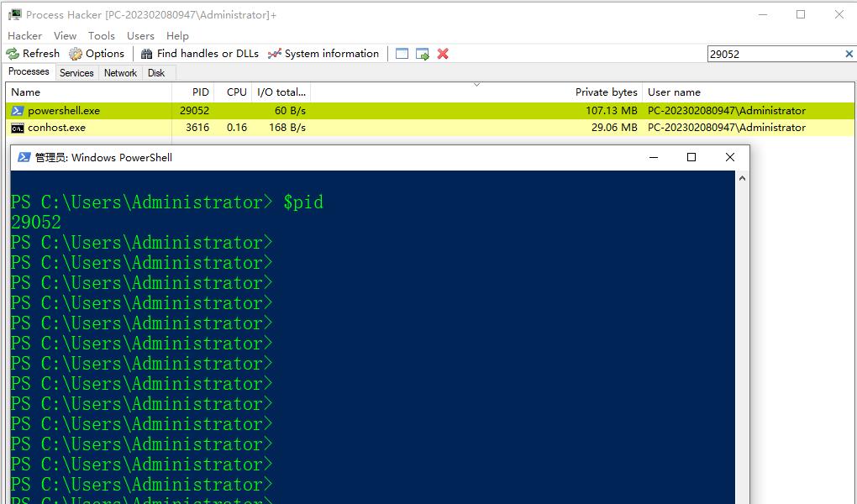Sort by the CPU column header
This screenshot has height=504, width=857.
tap(237, 92)
